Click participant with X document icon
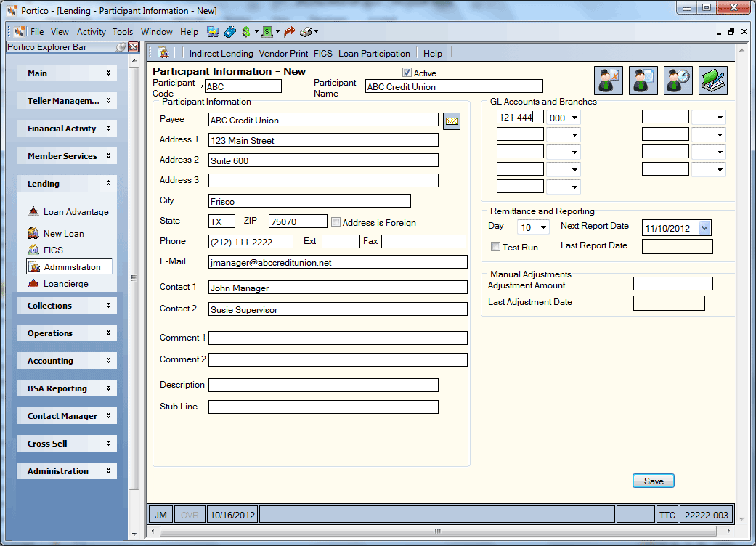The width and height of the screenshot is (756, 546). pos(608,81)
